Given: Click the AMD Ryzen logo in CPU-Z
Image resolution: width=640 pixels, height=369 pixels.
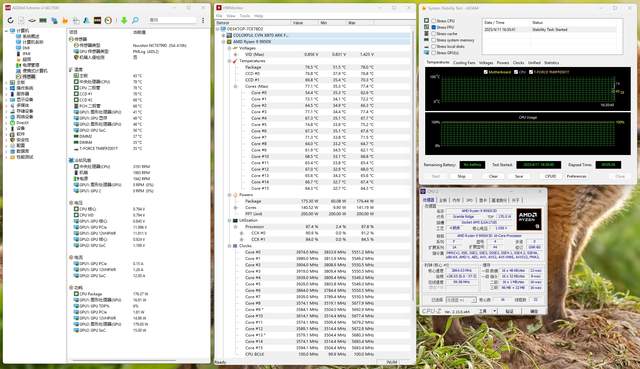Looking at the screenshot, I should [x=529, y=219].
